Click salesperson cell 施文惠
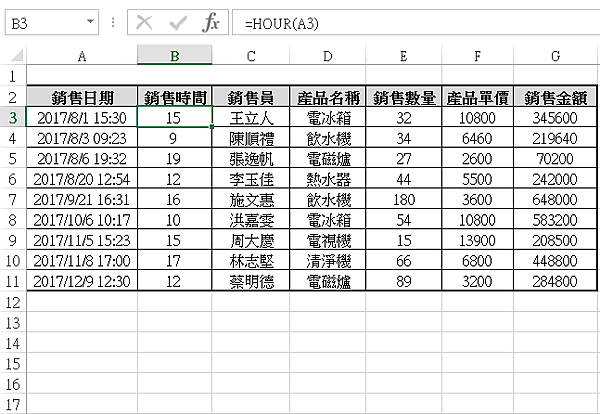This screenshot has width=600, height=414. point(251,199)
